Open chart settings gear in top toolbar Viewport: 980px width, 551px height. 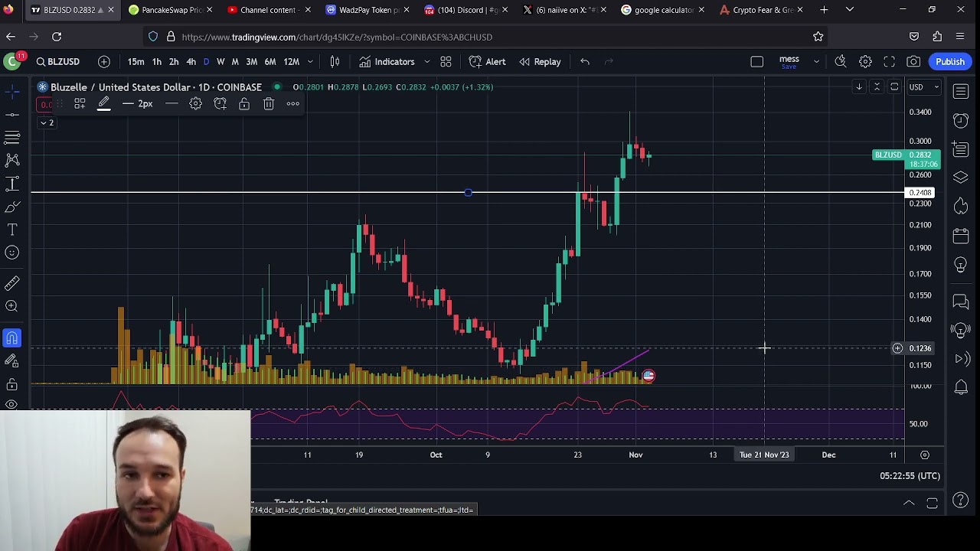pos(865,61)
